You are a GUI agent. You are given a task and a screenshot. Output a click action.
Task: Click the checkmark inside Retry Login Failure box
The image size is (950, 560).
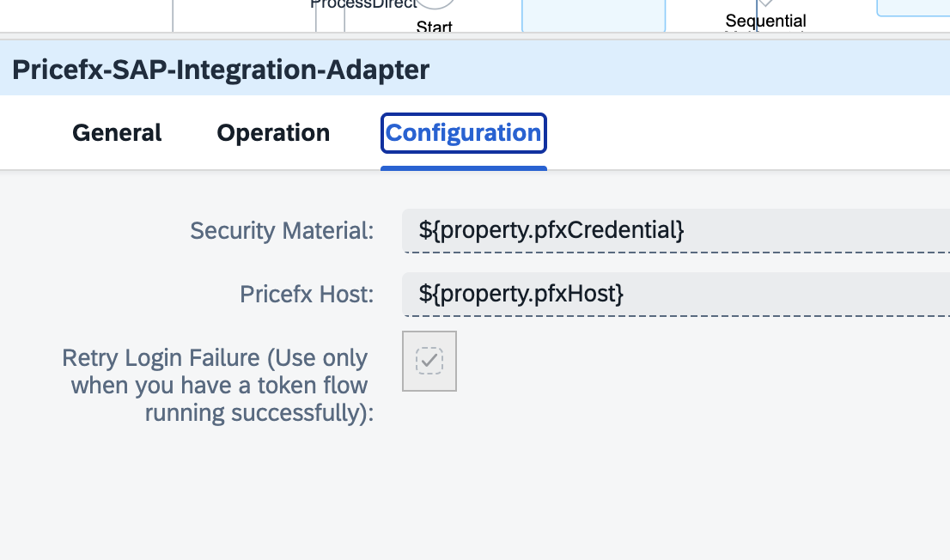tap(429, 361)
